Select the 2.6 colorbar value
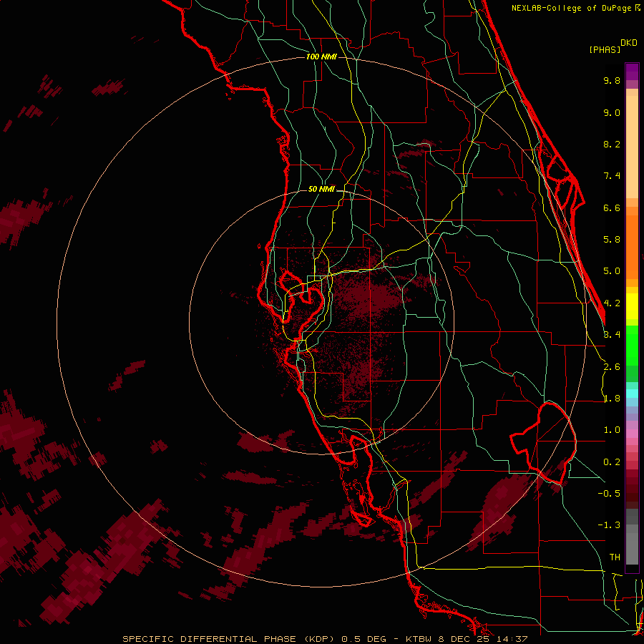The width and height of the screenshot is (644, 644). coord(612,367)
